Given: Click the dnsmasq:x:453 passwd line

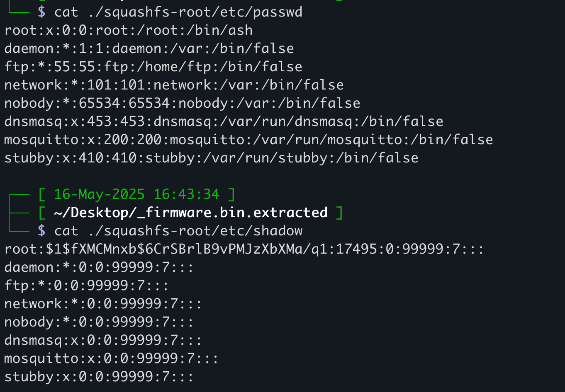Looking at the screenshot, I should (224, 121).
